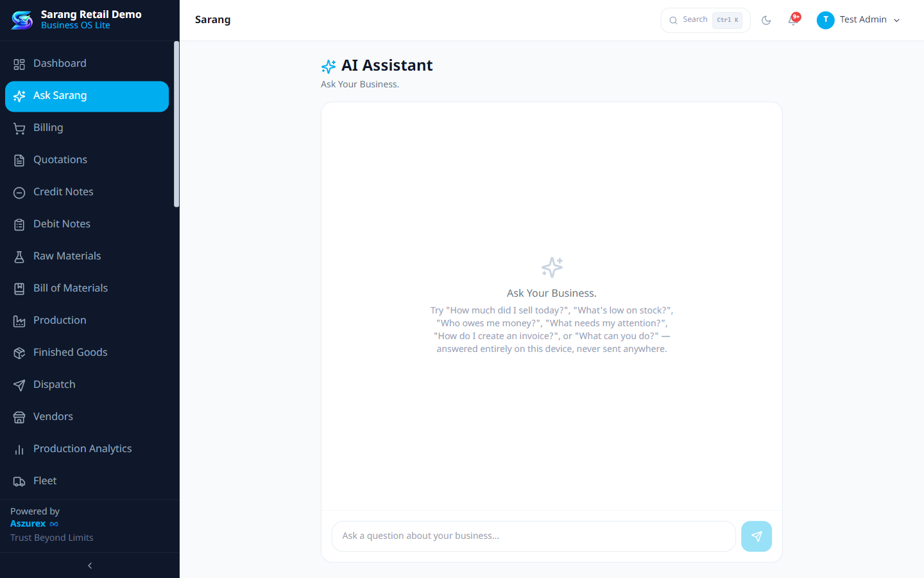Viewport: 924px width, 578px height.
Task: Click the Sarang Retail Demo title
Action: coord(91,14)
